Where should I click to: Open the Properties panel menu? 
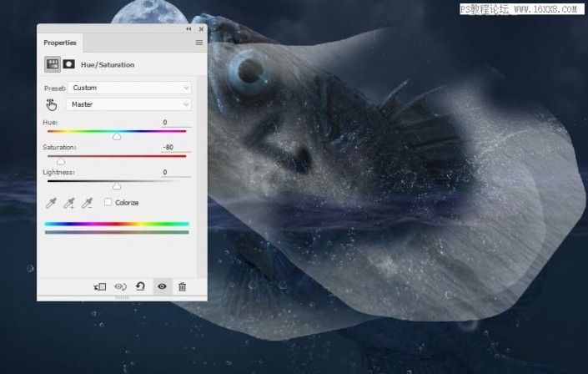(x=199, y=43)
